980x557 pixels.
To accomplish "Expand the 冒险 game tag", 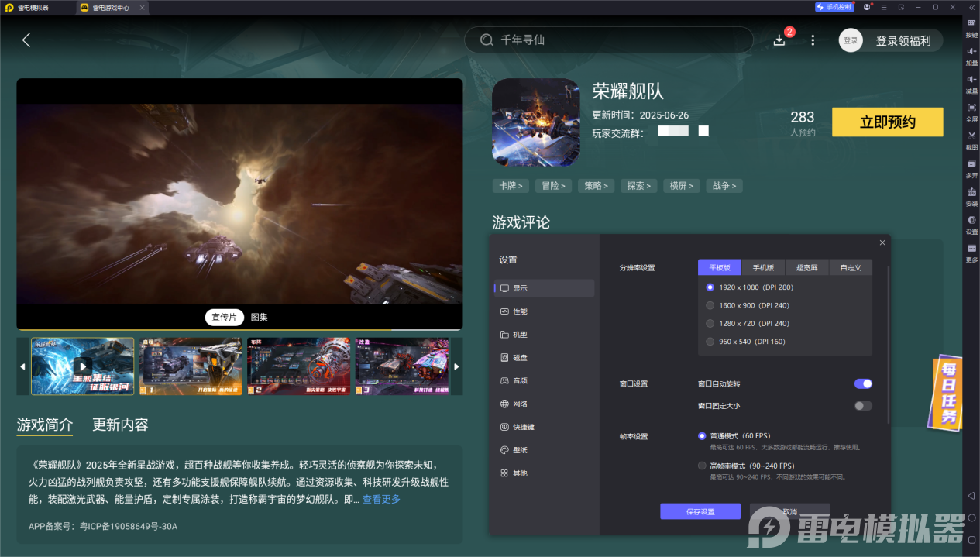I will [553, 185].
